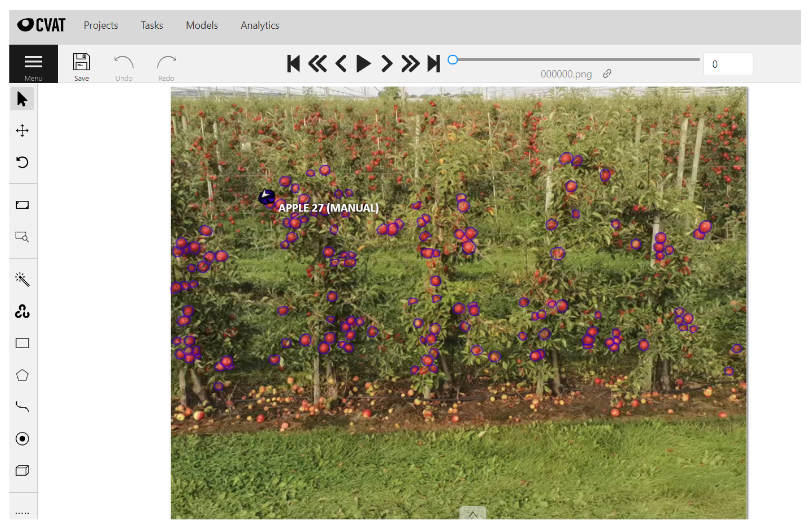The height and width of the screenshot is (531, 812).
Task: Activate the move image tool
Action: (22, 131)
